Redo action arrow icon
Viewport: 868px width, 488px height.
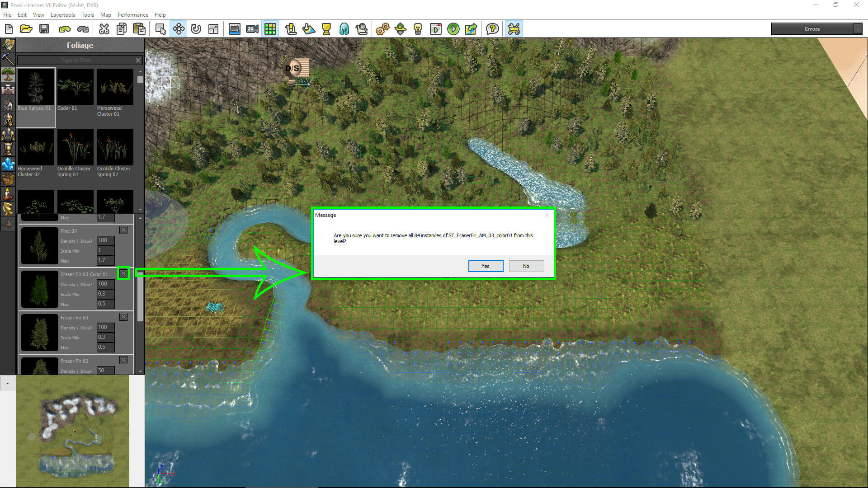pyautogui.click(x=83, y=29)
